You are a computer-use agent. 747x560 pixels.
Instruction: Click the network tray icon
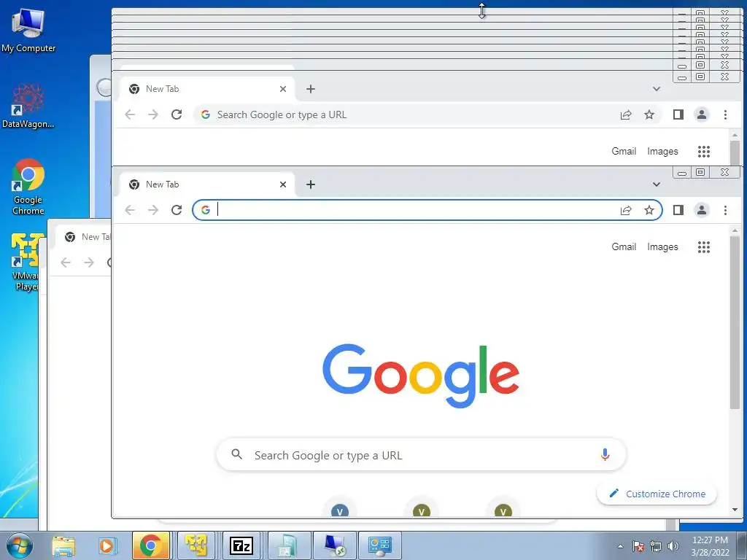656,546
